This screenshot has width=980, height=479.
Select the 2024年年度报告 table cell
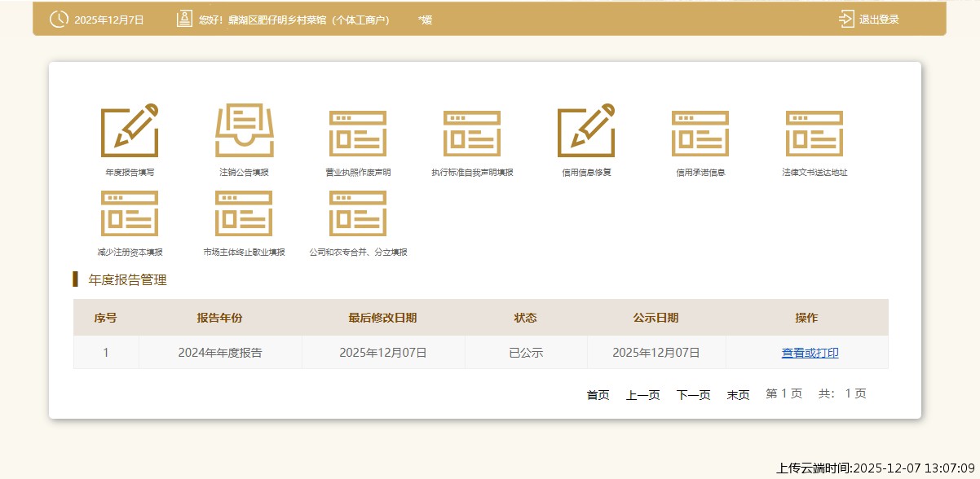[x=220, y=353]
